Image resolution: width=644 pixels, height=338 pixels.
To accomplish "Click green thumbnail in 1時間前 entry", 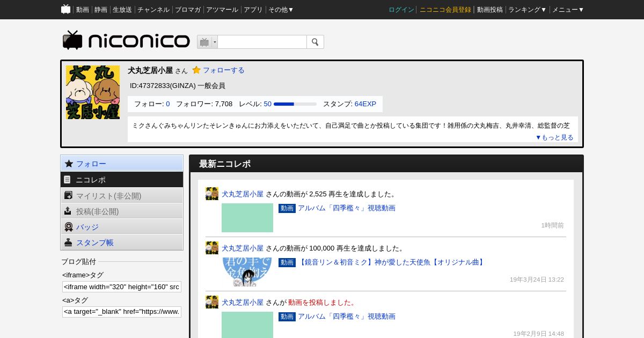I will 247,218.
